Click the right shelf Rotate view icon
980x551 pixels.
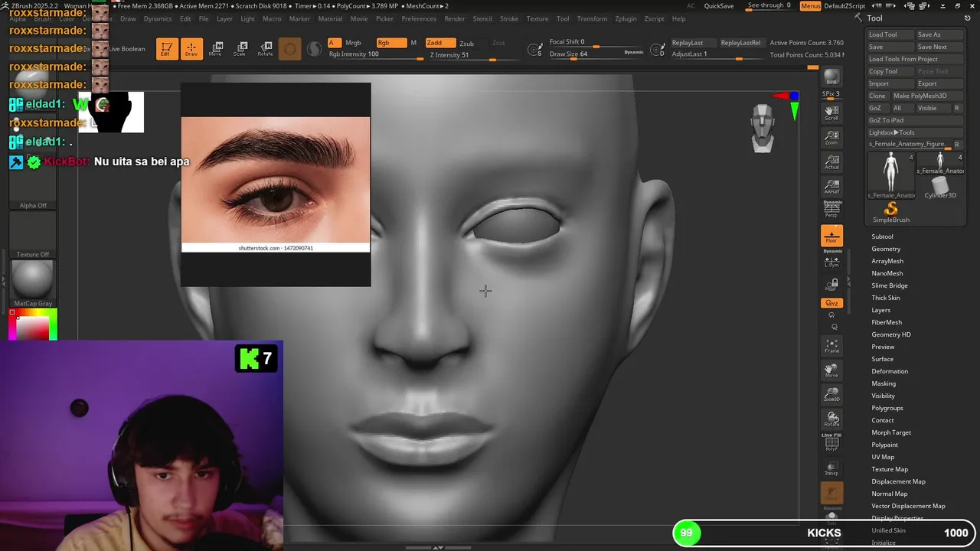coord(831,419)
